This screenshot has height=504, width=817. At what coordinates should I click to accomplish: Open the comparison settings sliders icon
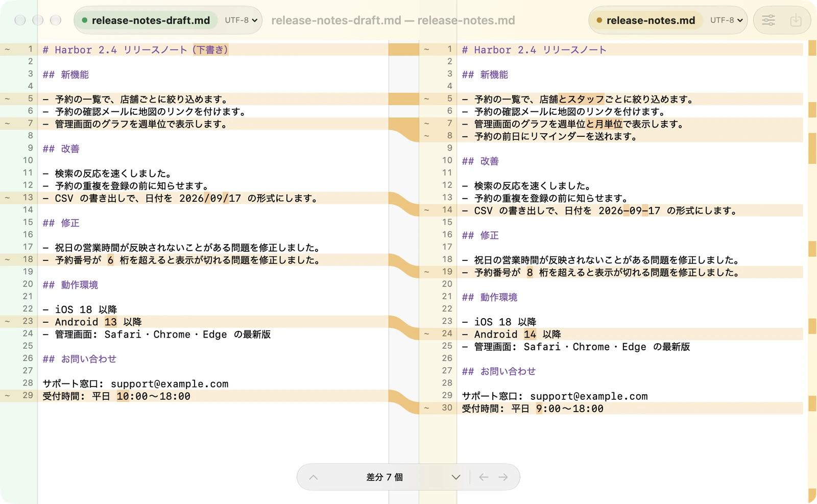tap(768, 20)
